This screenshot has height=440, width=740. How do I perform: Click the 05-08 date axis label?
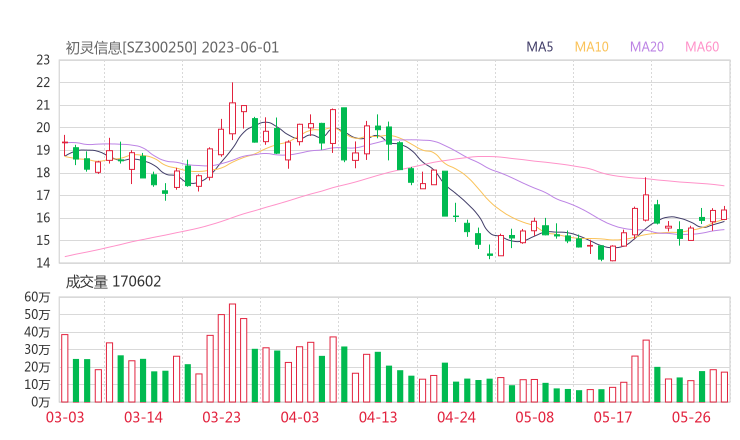point(535,417)
